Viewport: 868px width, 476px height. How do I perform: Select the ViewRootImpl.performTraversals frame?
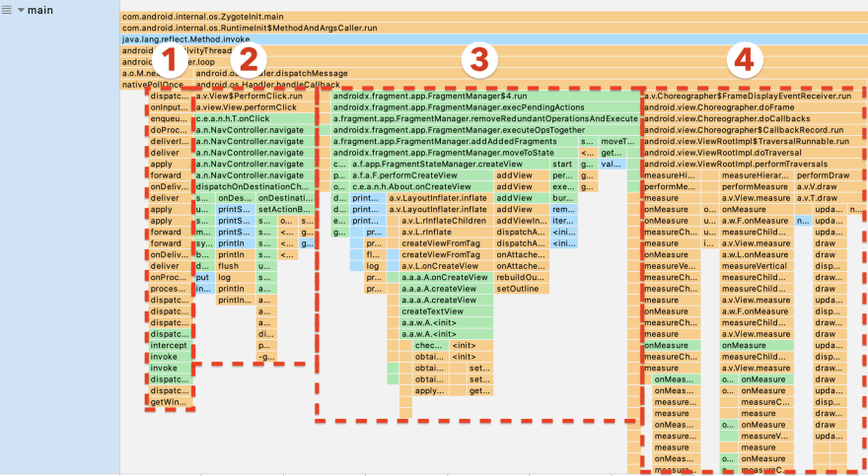click(x=753, y=164)
